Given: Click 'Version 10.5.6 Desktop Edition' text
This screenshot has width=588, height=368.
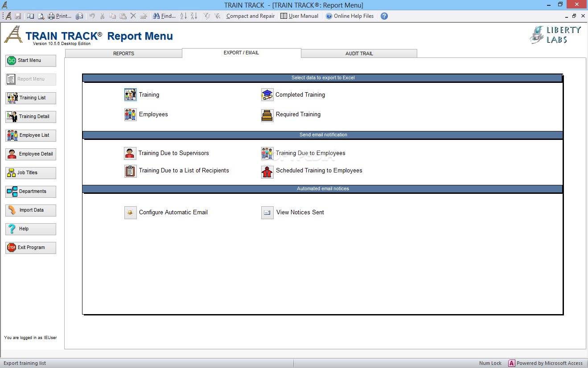Looking at the screenshot, I should 62,44.
